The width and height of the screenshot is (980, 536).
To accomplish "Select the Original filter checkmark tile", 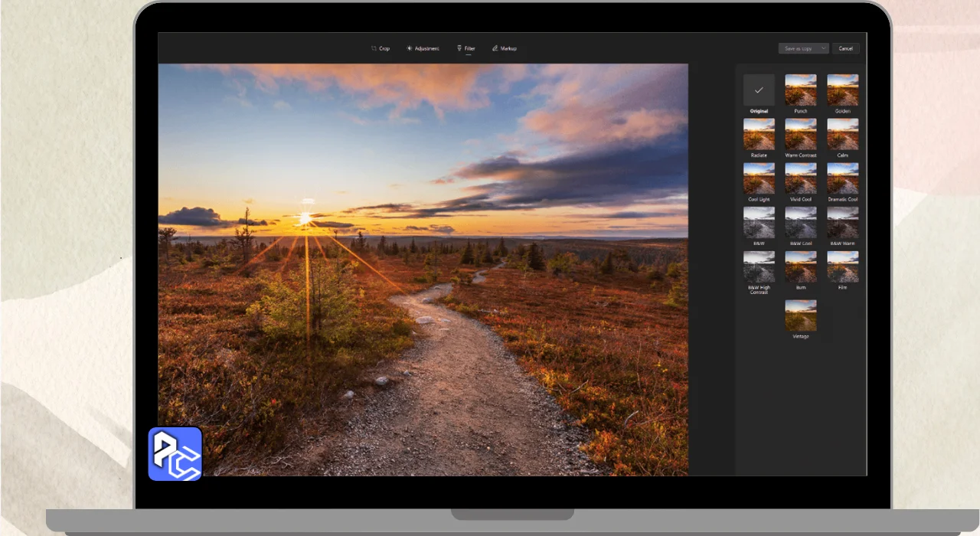I will [759, 90].
